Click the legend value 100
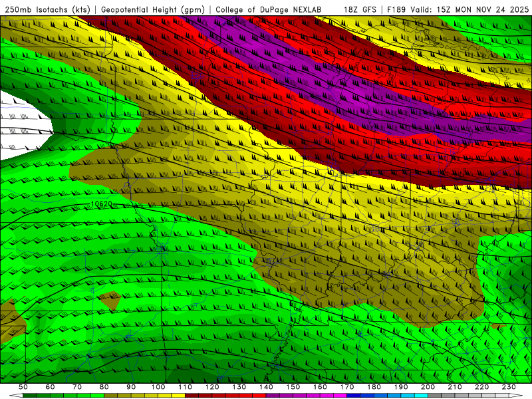532x399 pixels. click(158, 387)
